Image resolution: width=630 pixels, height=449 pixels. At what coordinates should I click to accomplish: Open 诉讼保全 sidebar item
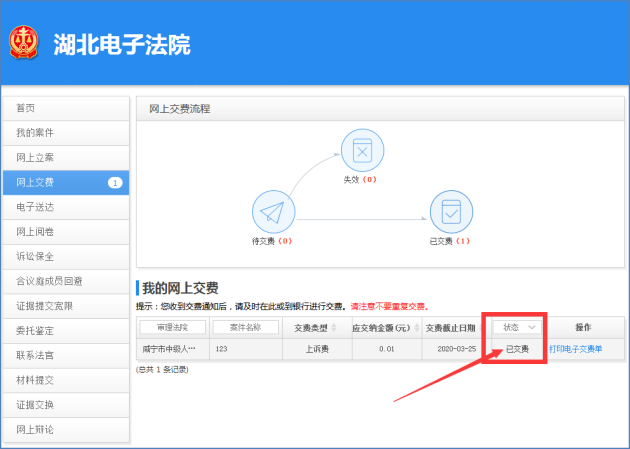click(x=66, y=257)
